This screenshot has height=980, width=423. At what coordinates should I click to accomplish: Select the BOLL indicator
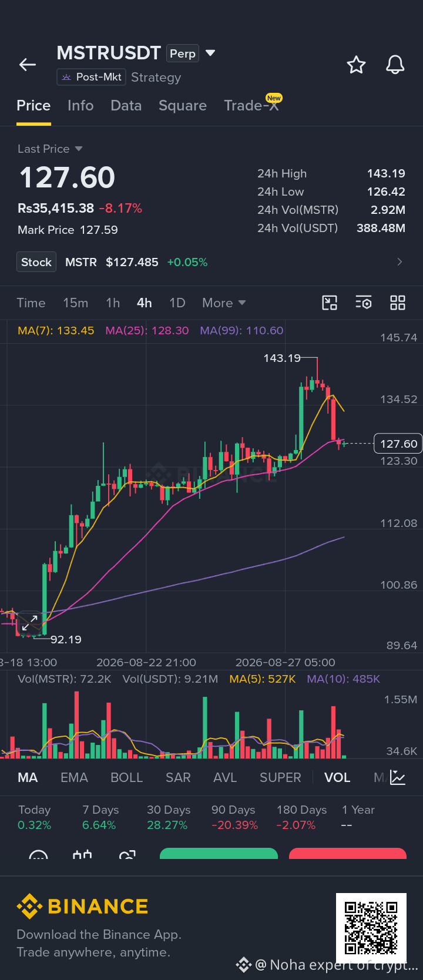pyautogui.click(x=126, y=777)
